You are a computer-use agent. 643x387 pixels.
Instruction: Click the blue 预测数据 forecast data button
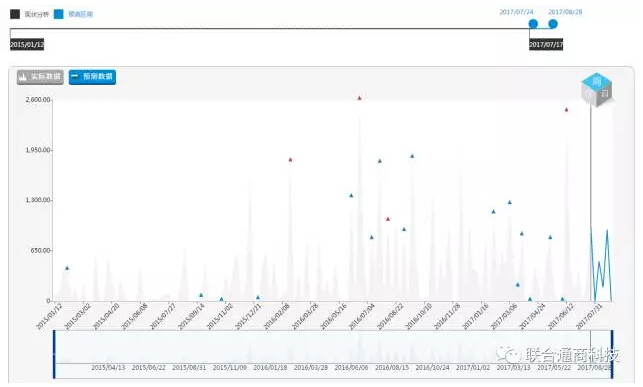(92, 77)
